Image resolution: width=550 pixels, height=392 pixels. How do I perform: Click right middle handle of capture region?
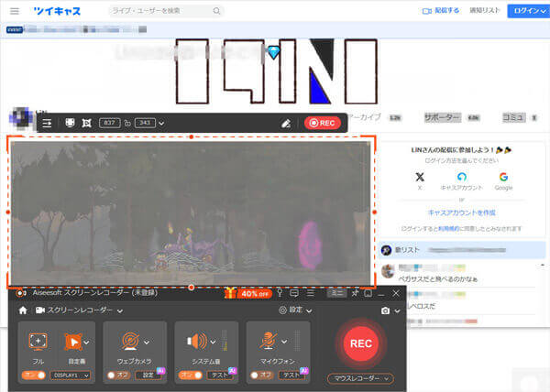click(375, 212)
